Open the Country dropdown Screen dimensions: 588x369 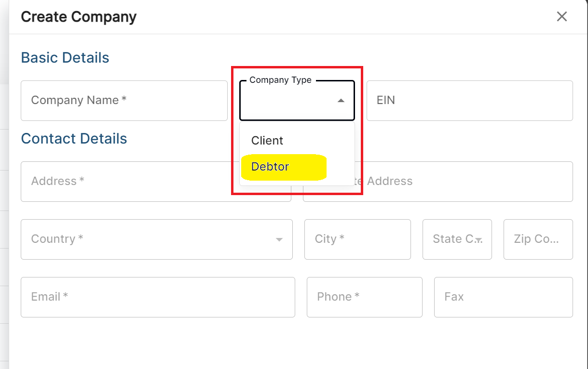[157, 239]
